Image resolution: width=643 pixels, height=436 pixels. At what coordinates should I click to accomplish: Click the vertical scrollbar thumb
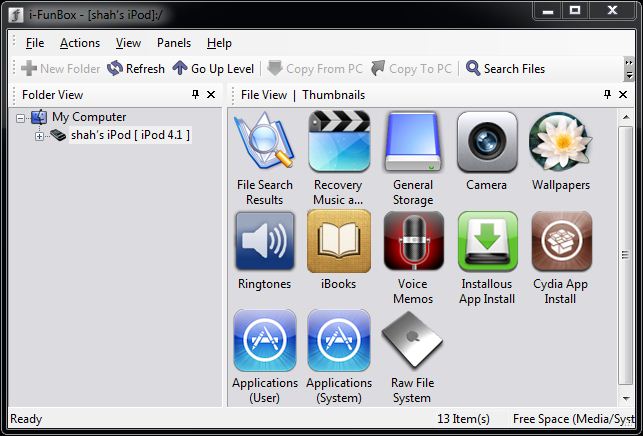(x=626, y=255)
